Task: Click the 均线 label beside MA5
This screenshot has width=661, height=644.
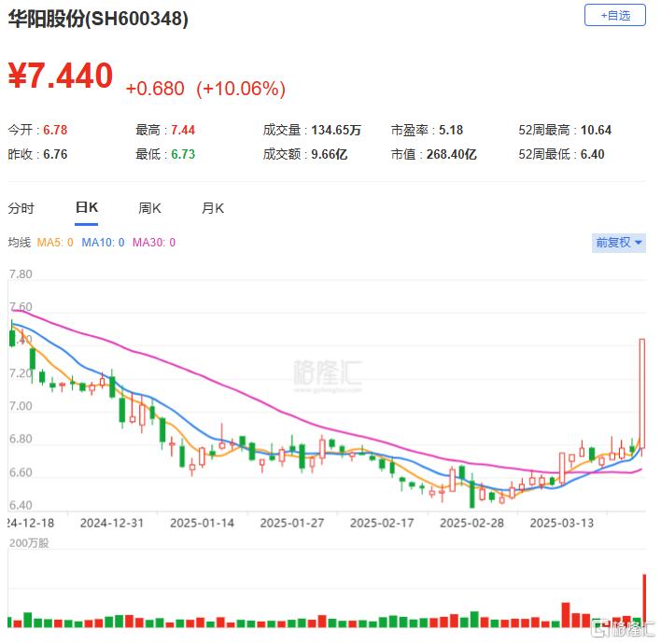Action: 20,243
